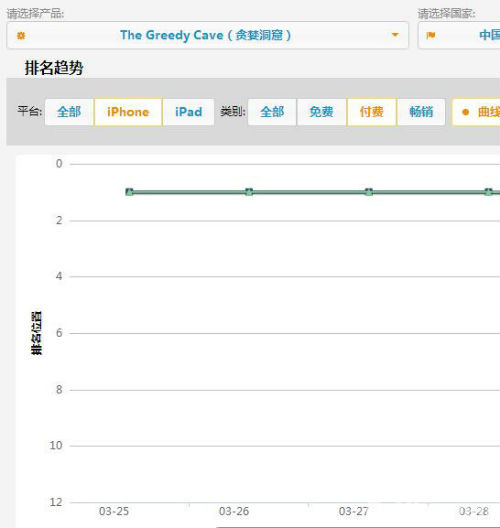Viewport: 500px width, 528px height.
Task: Click the orange gear icon beside product name
Action: (21, 35)
